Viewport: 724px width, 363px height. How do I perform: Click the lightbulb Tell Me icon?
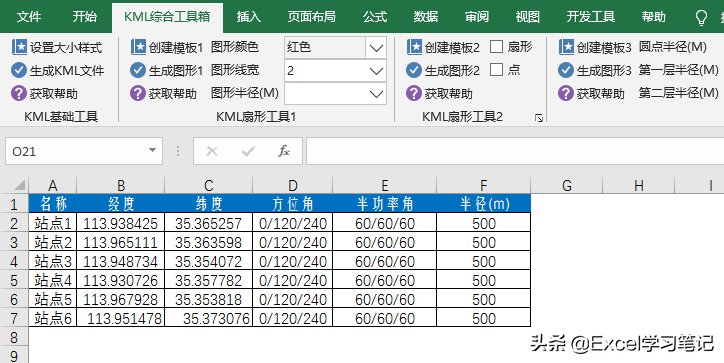coord(701,18)
